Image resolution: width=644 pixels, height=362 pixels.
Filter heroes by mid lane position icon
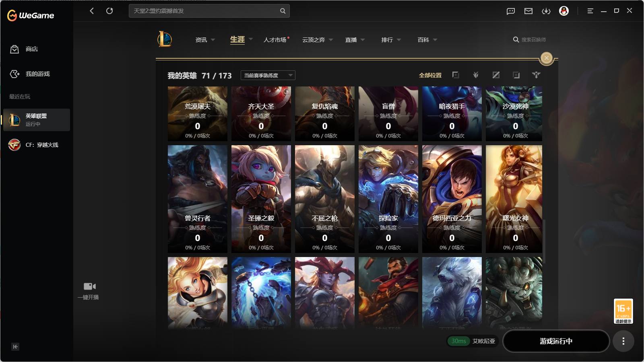tap(496, 75)
